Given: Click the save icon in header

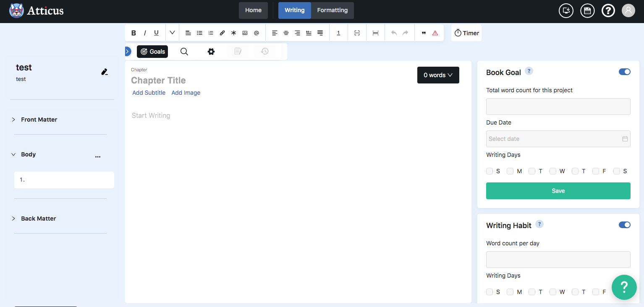Looking at the screenshot, I should pos(587,10).
